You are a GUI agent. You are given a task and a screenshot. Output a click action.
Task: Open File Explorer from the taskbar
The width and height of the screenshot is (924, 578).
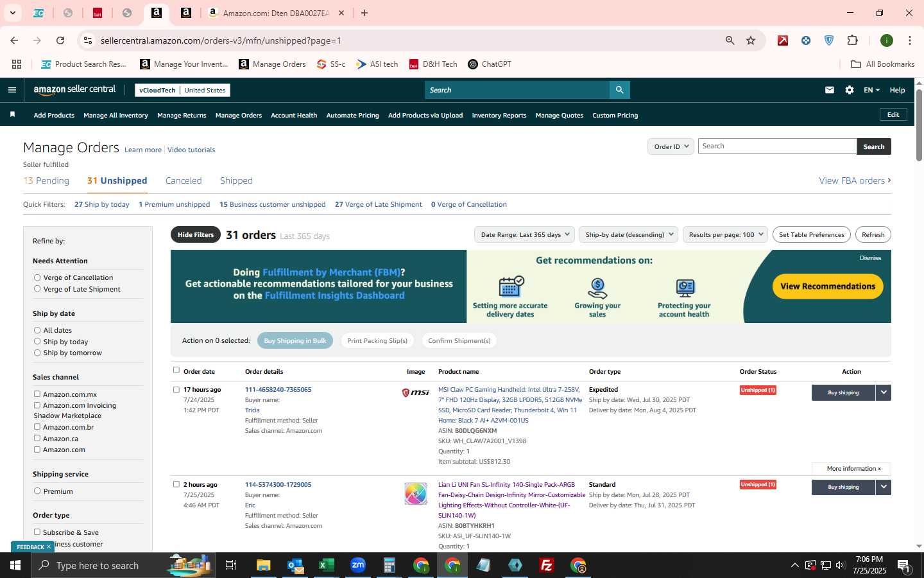click(263, 565)
